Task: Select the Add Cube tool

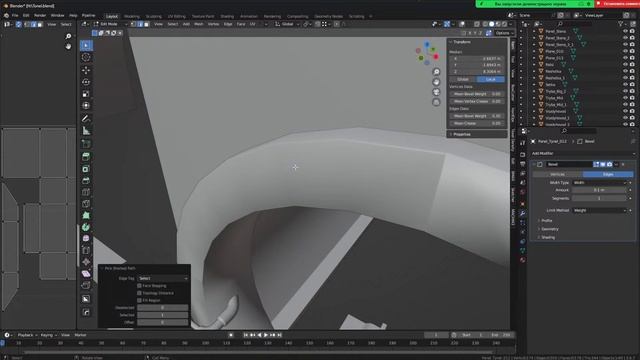Action: pyautogui.click(x=86, y=144)
